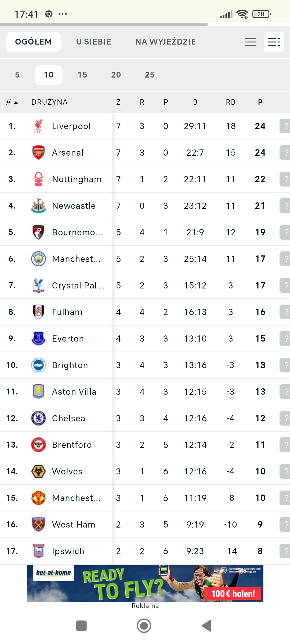Tap the West Ham crest
This screenshot has height=644, width=290.
click(38, 525)
